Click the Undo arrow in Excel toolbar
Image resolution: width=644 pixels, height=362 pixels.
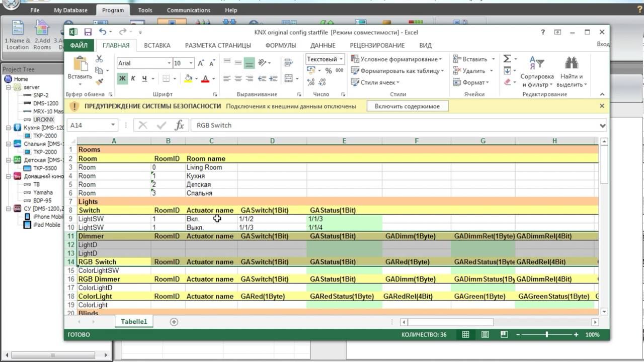coord(102,32)
